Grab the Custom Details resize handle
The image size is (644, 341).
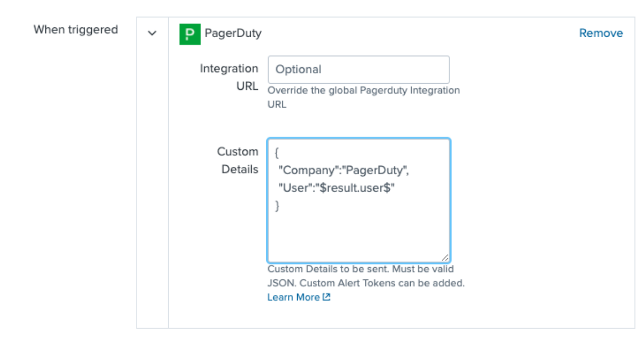445,257
